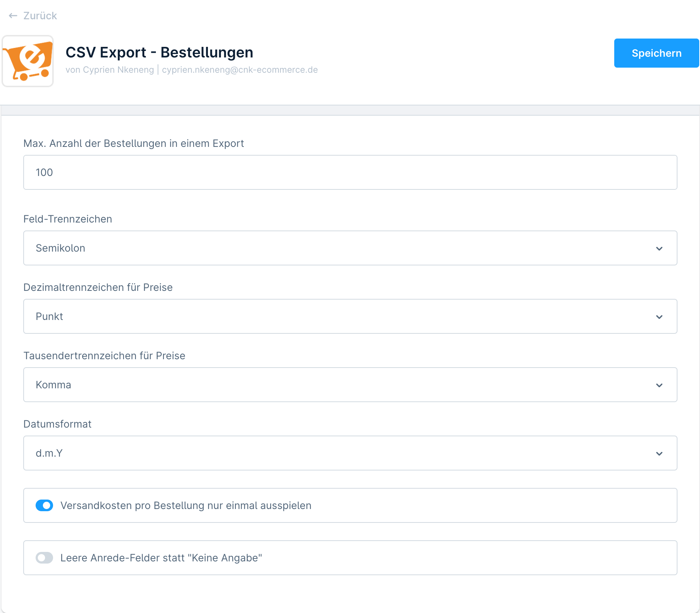700x613 pixels.
Task: Open the Semikolon field separator dropdown
Action: [x=350, y=248]
